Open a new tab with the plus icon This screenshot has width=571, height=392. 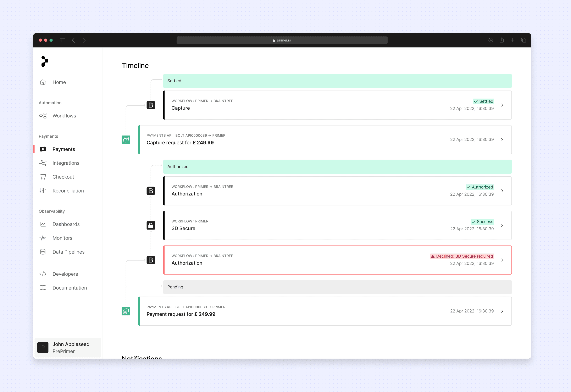[x=512, y=40]
